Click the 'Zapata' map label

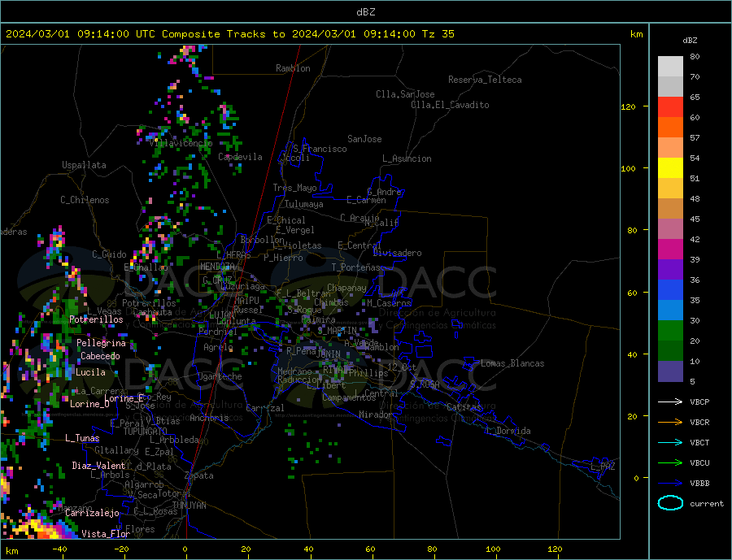pos(199,475)
